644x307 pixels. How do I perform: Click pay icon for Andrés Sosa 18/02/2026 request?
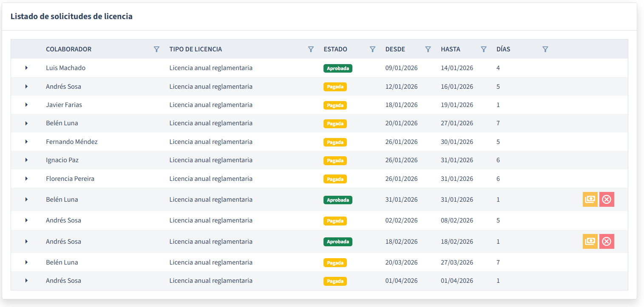coord(590,242)
